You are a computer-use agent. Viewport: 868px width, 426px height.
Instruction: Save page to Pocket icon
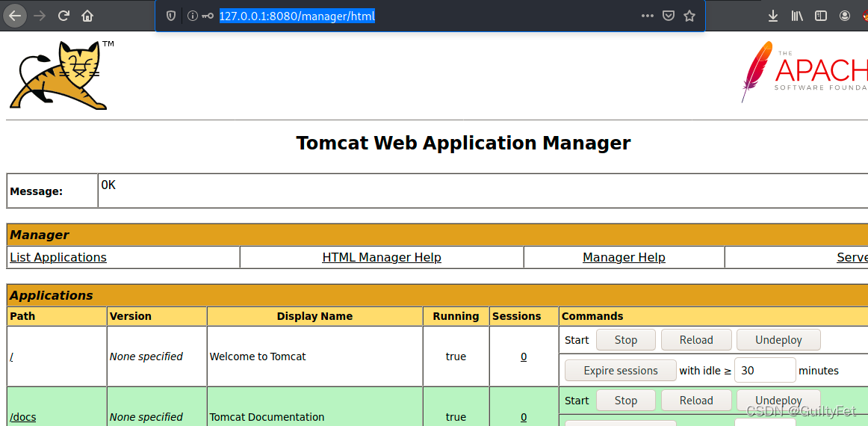pos(668,16)
